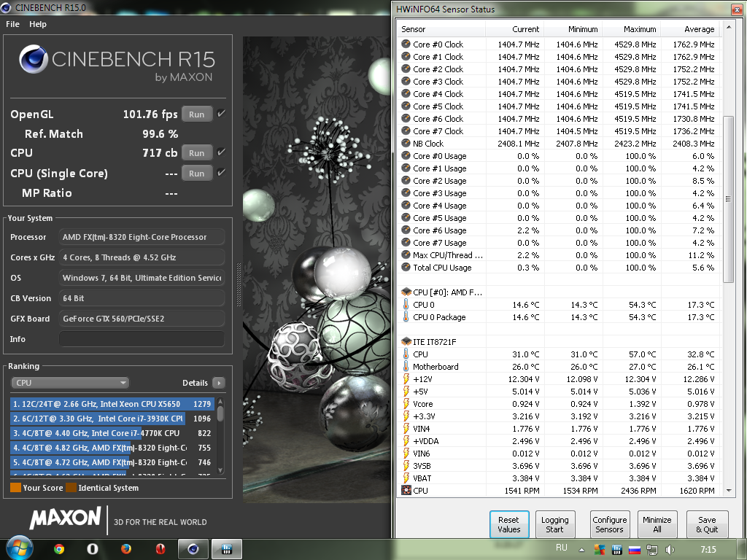This screenshot has width=747, height=560.
Task: Click the CPU fan RPM icon
Action: click(x=406, y=490)
